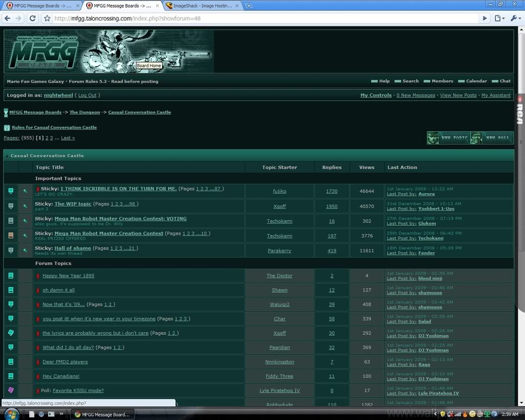Open a new tab with the plus button
This screenshot has width=525, height=420.
tap(249, 6)
